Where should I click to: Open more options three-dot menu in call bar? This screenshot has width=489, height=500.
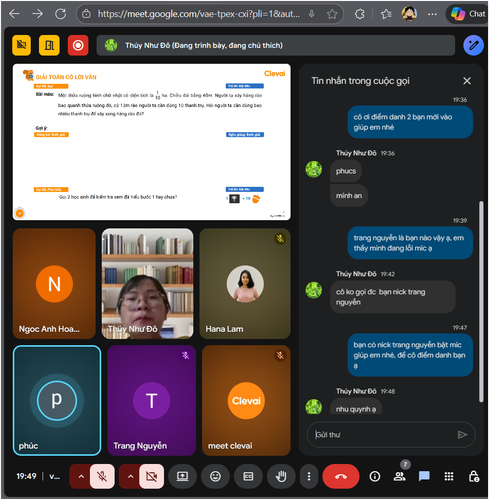pyautogui.click(x=309, y=476)
